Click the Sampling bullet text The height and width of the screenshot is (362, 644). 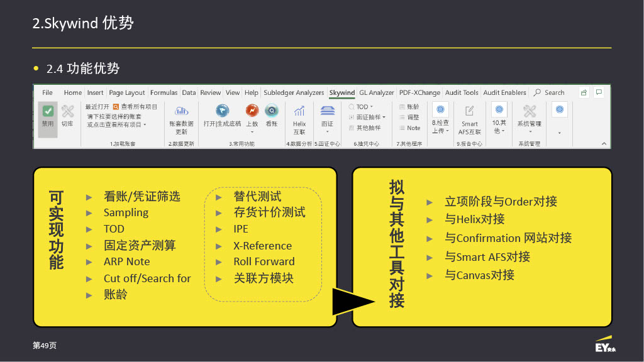126,212
